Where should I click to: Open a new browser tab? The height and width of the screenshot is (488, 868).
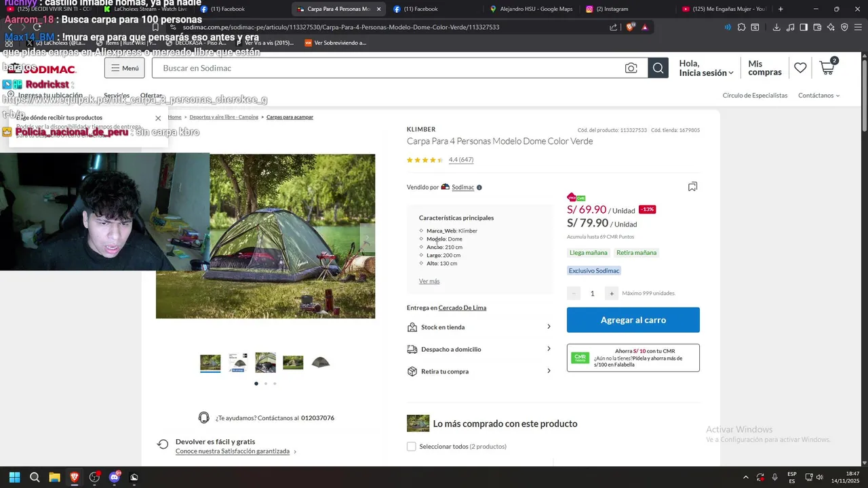coord(781,9)
